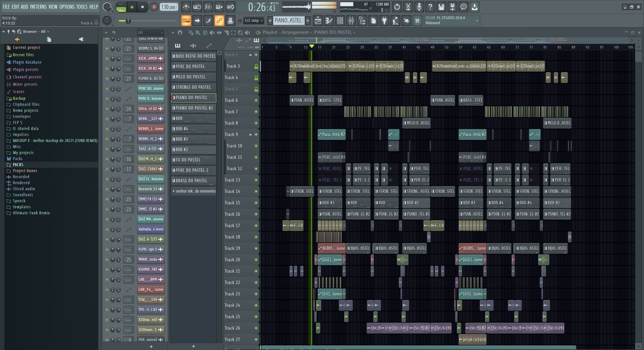Image resolution: width=644 pixels, height=350 pixels.
Task: Select the STRINGS DO PASTEL pattern
Action: point(194,87)
